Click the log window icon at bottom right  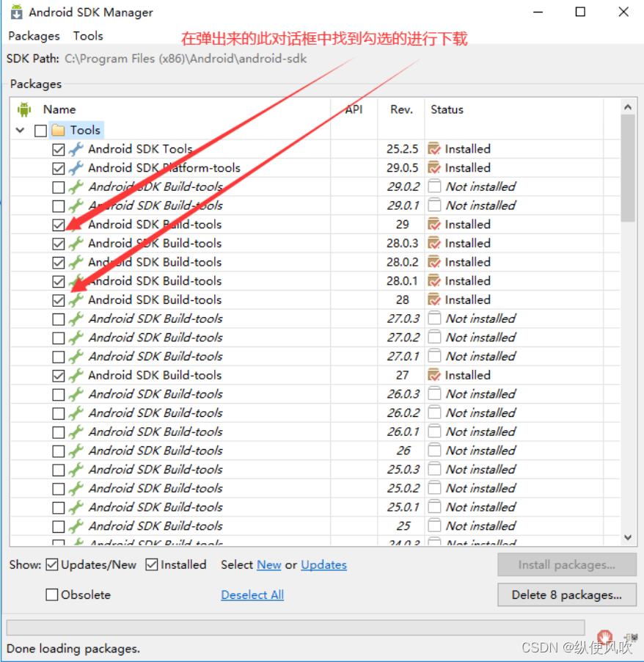pos(631,638)
